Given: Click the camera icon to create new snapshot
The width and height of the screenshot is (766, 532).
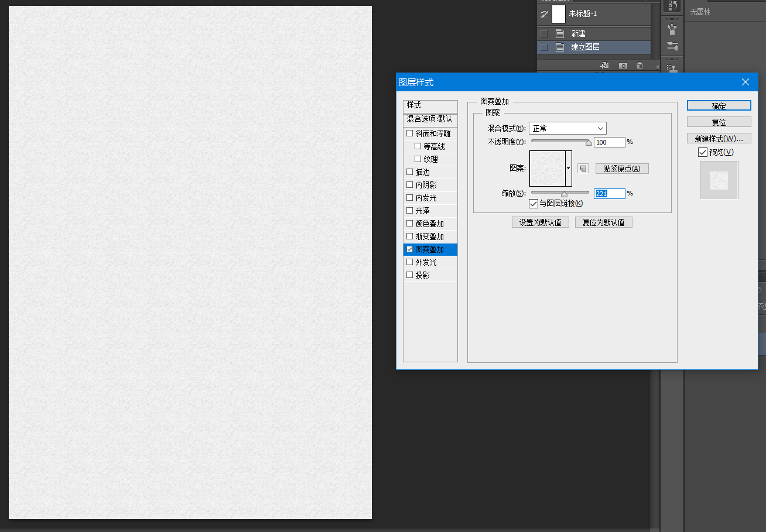Looking at the screenshot, I should tap(623, 66).
